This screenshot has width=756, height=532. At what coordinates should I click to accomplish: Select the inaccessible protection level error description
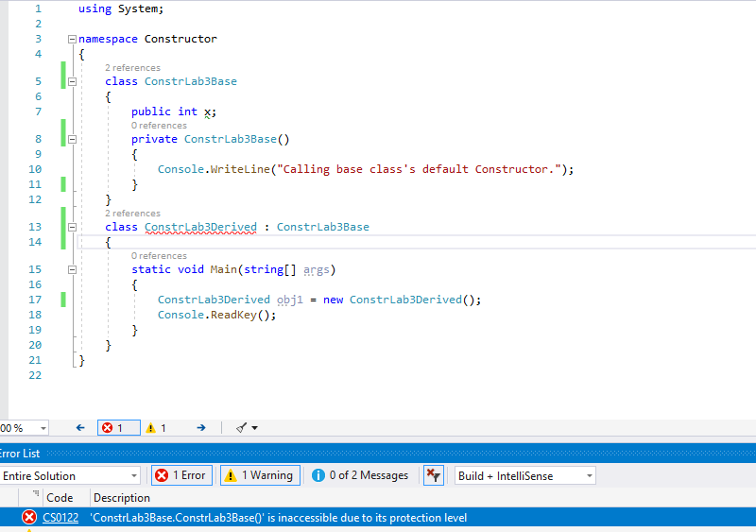tap(278, 518)
